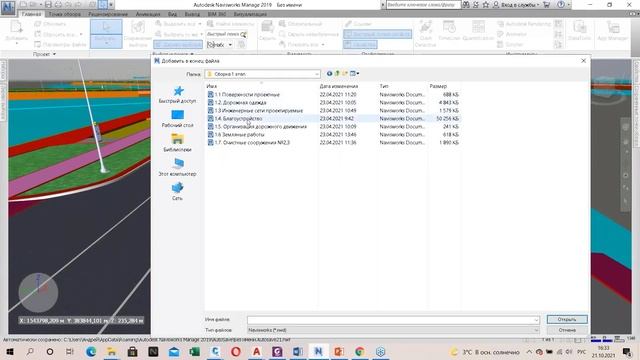Switch to the Точка обзора ribbon tab
The image size is (640, 360).
64,14
